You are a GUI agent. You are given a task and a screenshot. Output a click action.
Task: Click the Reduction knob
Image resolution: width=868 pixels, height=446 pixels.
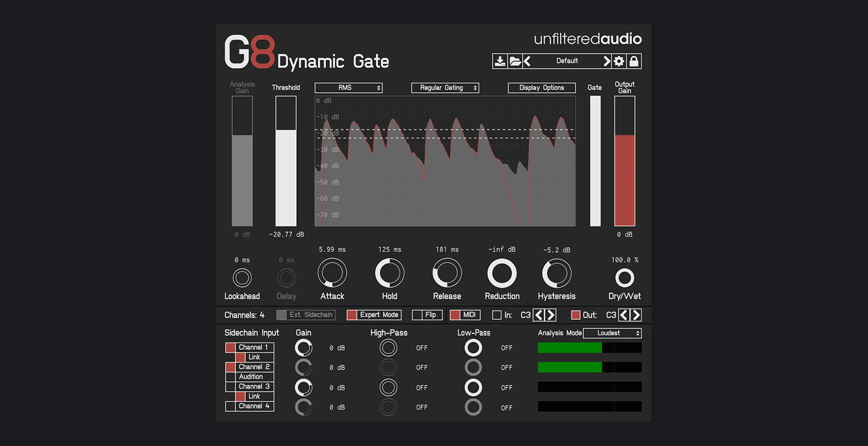(502, 272)
